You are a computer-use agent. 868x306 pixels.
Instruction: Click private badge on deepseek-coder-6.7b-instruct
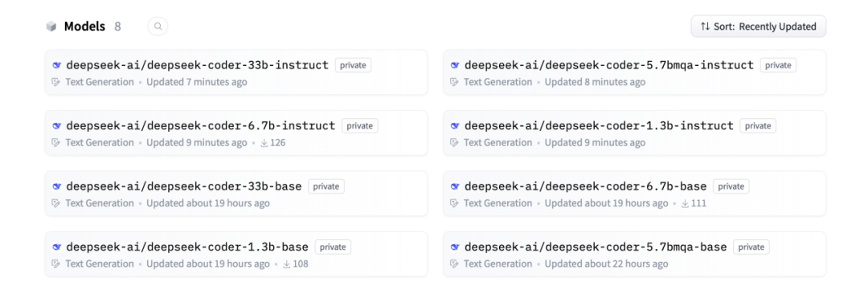360,126
